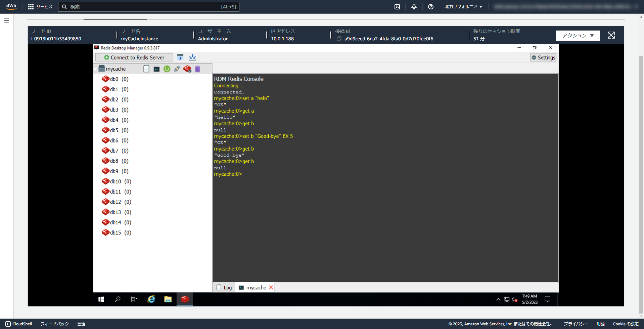This screenshot has width=644, height=329.
Task: Select the mycache console tab
Action: [x=255, y=287]
